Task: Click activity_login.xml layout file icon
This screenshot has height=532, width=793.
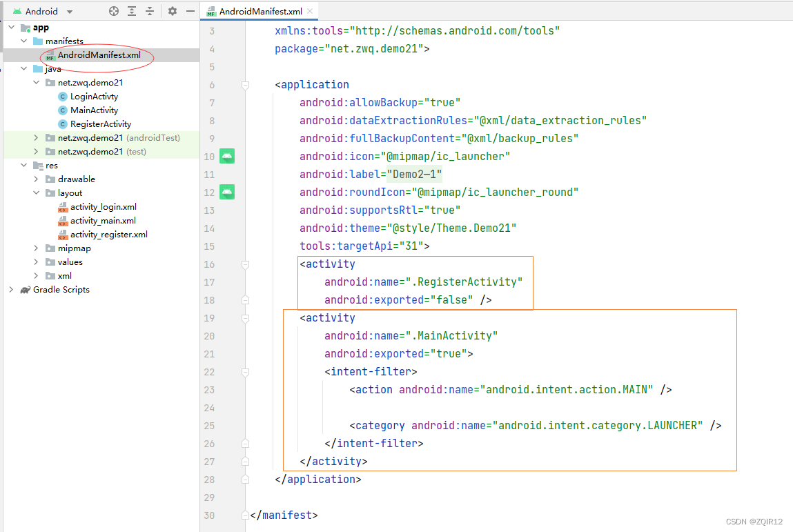Action: [63, 207]
